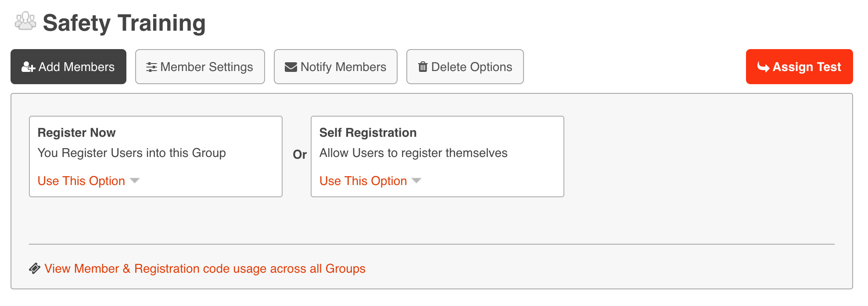Screen dimensions: 868x306
Task: Click the tag icon beside View Member link
Action: click(x=35, y=268)
